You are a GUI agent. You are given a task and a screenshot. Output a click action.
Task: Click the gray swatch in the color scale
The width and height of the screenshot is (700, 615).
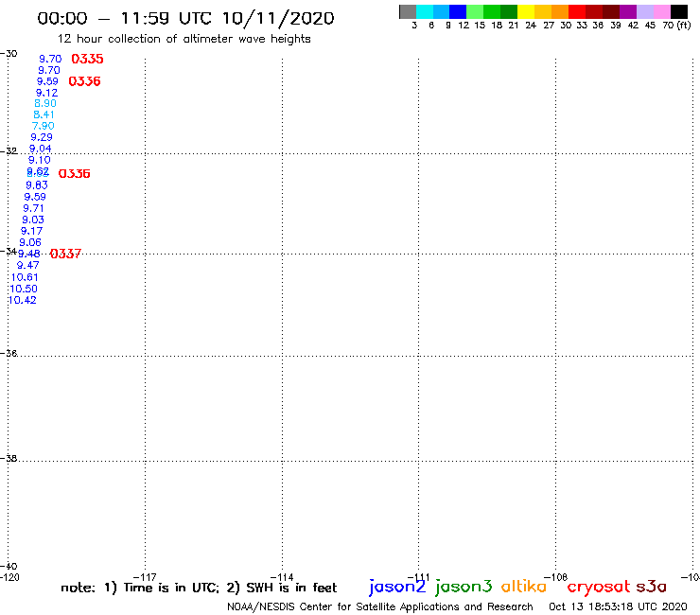[x=408, y=11]
